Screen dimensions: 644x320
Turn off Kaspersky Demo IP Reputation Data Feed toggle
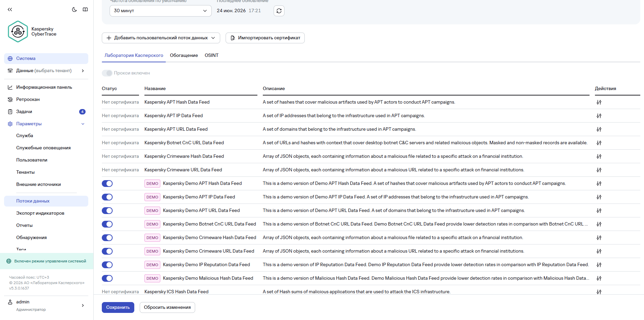tap(107, 265)
